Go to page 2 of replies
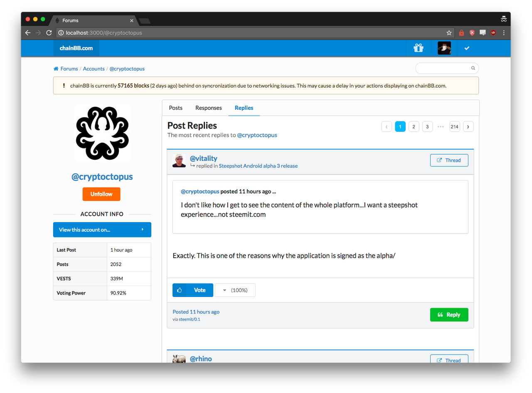Viewport: 532px width, 393px height. [414, 126]
